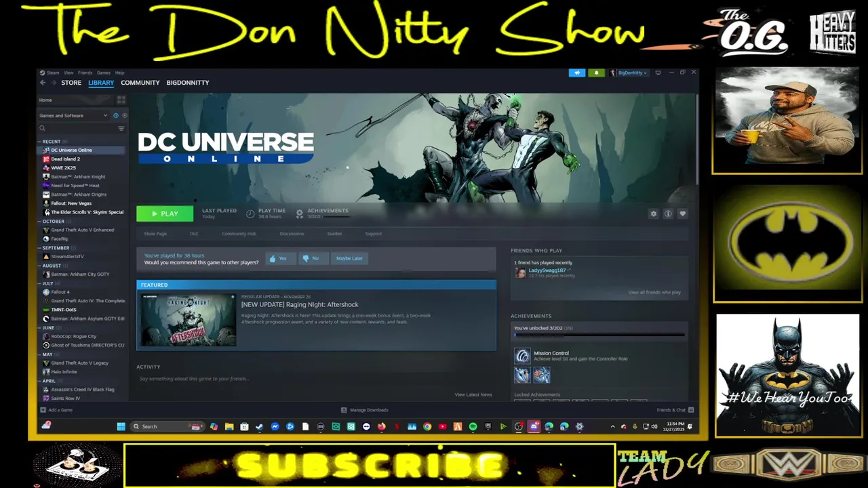Open the Guides link
868x488 pixels.
pos(334,234)
